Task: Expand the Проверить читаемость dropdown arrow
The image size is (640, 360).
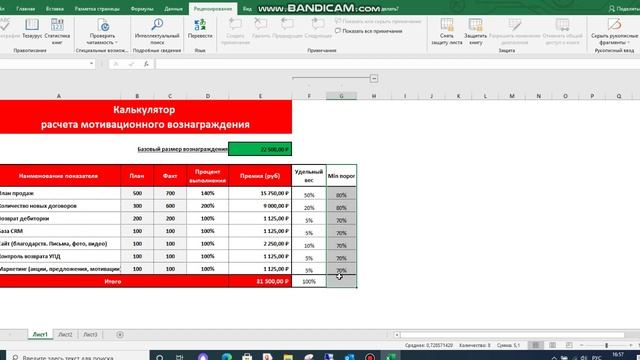Action: tap(116, 42)
